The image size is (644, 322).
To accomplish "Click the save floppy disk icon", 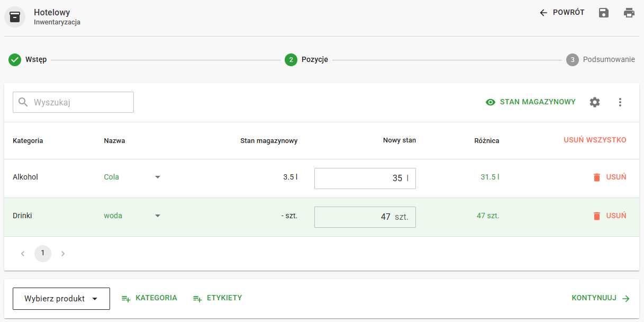I will point(603,13).
